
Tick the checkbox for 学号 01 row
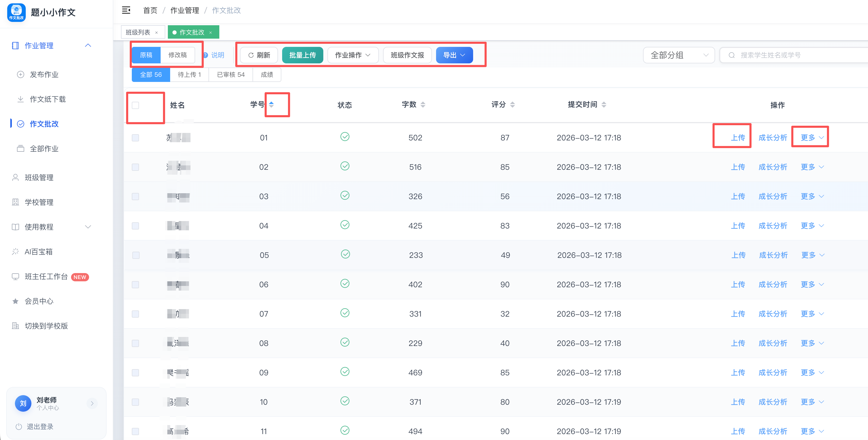click(x=135, y=138)
